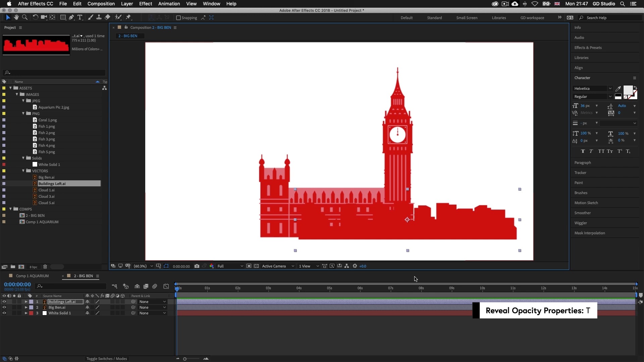
Task: Toggle shy layer switch for Big Ben.ai
Action: click(x=87, y=307)
